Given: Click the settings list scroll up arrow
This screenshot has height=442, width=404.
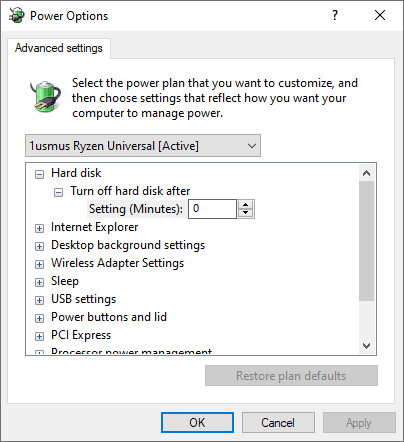Looking at the screenshot, I should pos(367,173).
